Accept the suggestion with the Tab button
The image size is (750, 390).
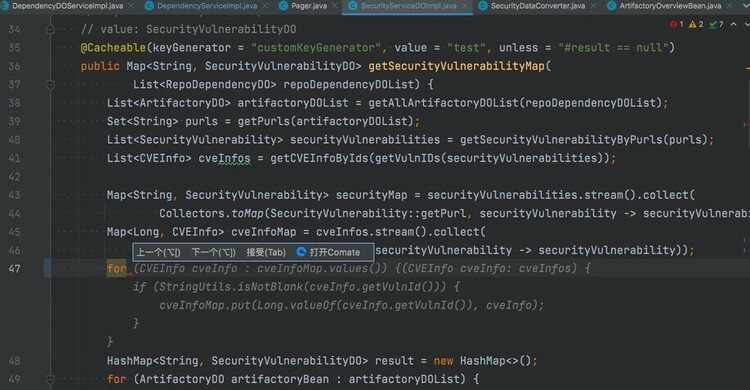[x=266, y=252]
